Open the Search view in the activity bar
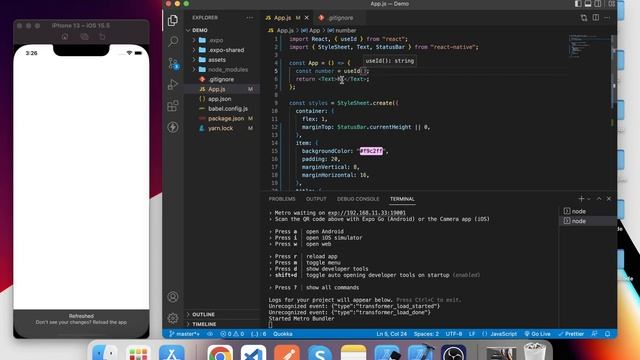Screen dimensions: 640x360 pos(173,41)
